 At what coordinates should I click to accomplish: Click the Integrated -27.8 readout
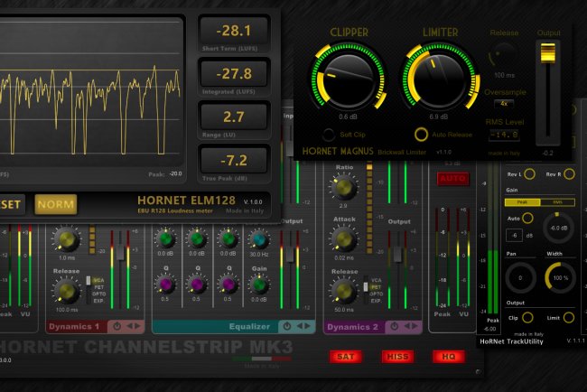(x=234, y=74)
